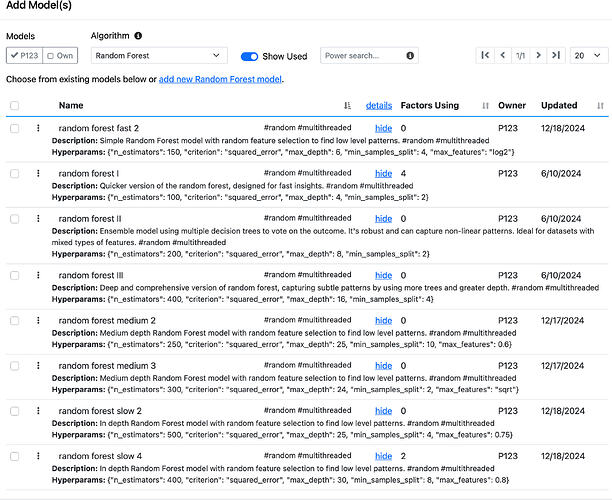Screen dimensions: 612x500
Task: Select checkbox for random forest slow 2
Action: pos(14,411)
